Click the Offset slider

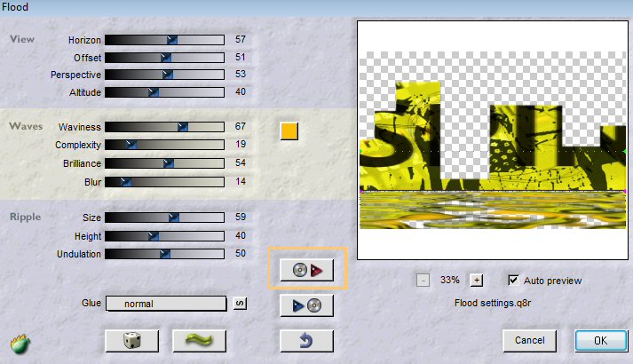164,58
